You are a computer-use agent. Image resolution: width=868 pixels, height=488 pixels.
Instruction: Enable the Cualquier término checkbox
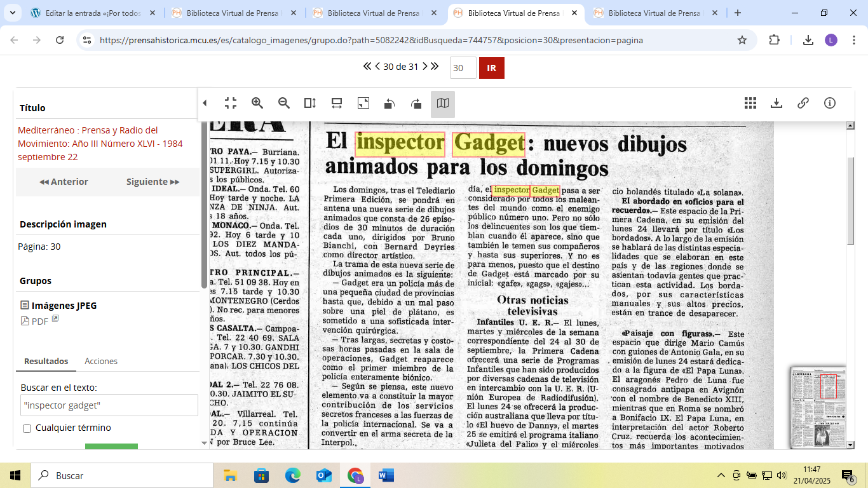[x=27, y=428]
